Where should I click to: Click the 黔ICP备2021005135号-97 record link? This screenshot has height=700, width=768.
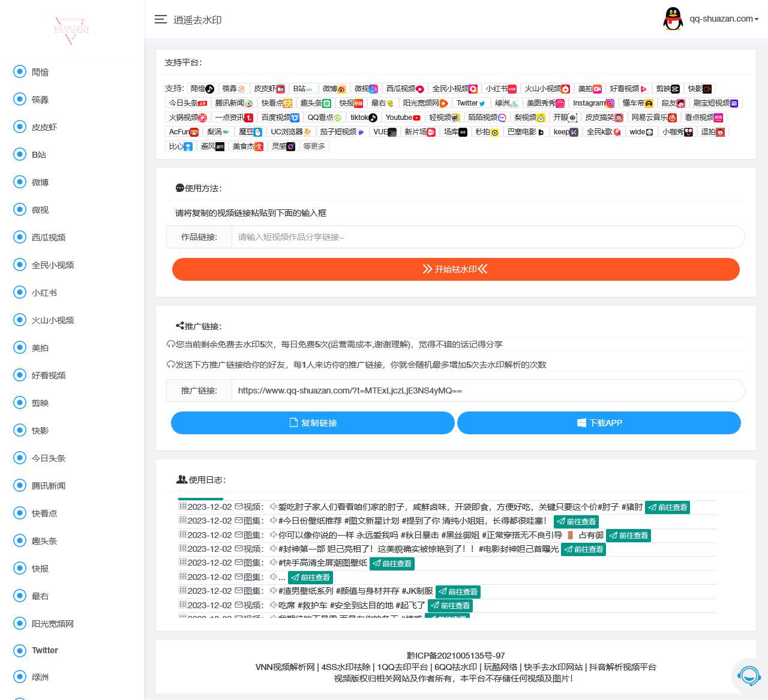pyautogui.click(x=456, y=656)
